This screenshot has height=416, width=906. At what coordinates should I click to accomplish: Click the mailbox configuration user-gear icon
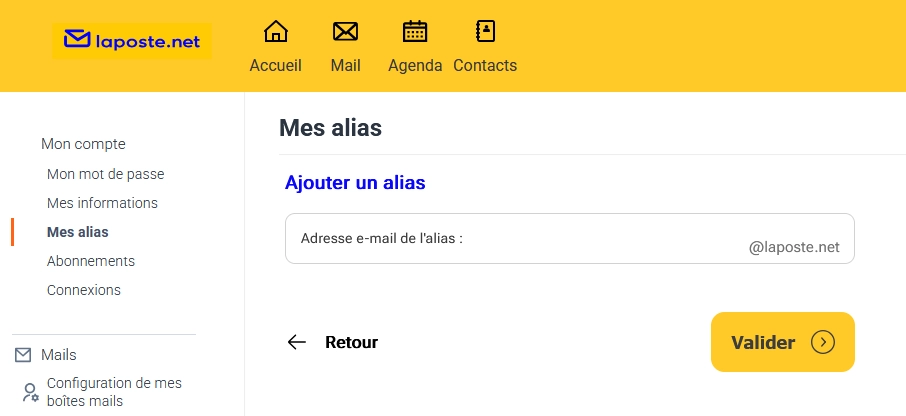click(x=30, y=391)
